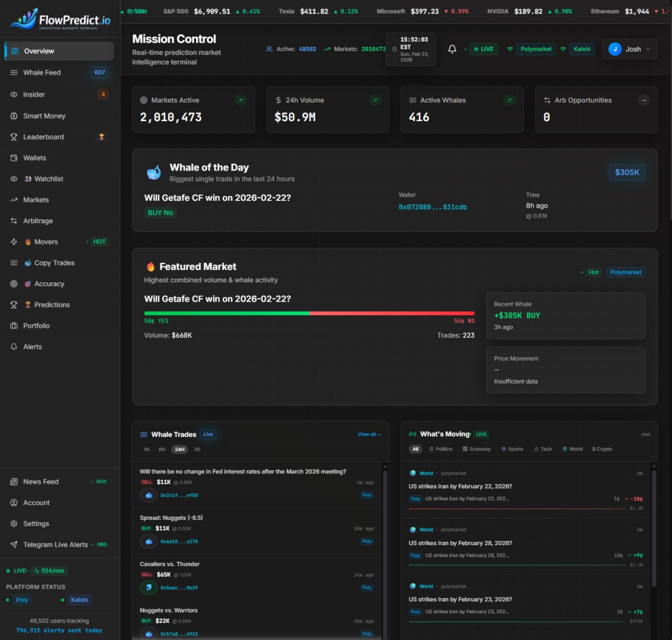Open Watchlist in the sidebar

click(59, 179)
